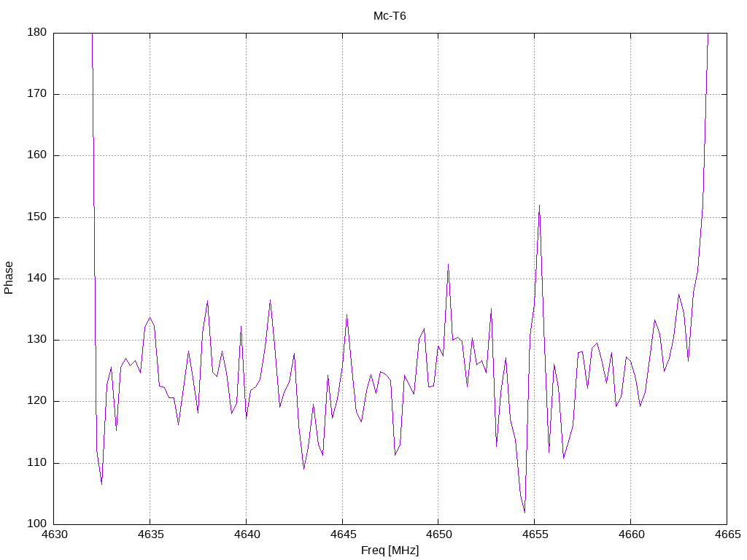Click the 4650 x-axis tick label

(439, 534)
